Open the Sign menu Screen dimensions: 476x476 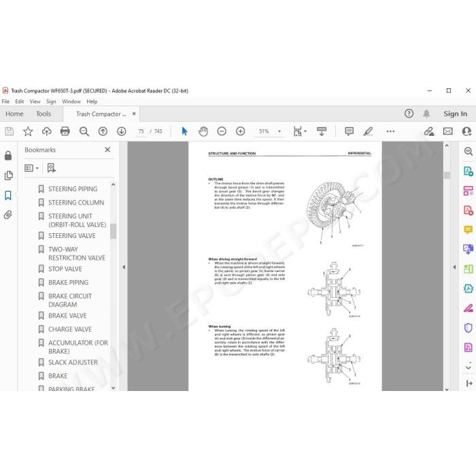51,101
